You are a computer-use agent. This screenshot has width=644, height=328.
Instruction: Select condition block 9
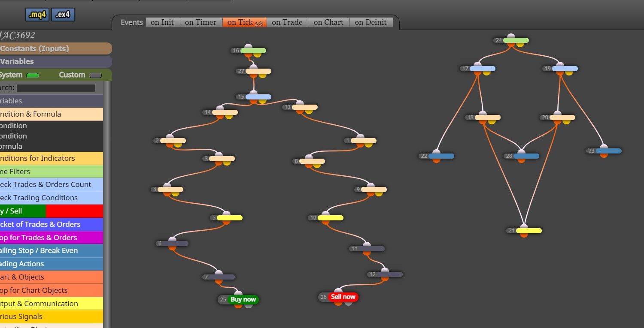(374, 190)
